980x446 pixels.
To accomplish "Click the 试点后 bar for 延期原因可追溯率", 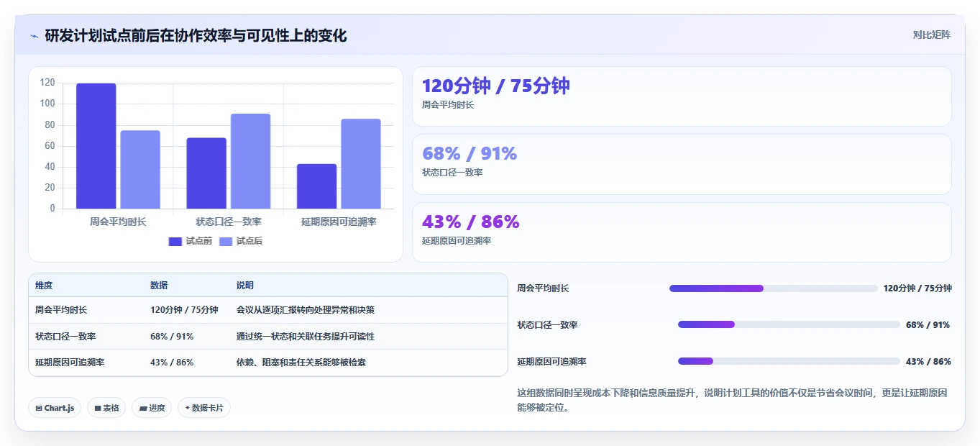I will pos(361,164).
